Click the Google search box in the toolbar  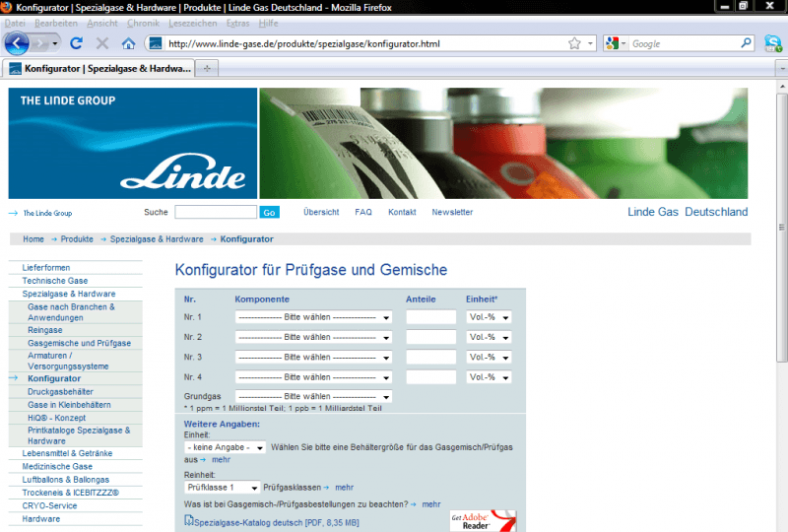(684, 43)
